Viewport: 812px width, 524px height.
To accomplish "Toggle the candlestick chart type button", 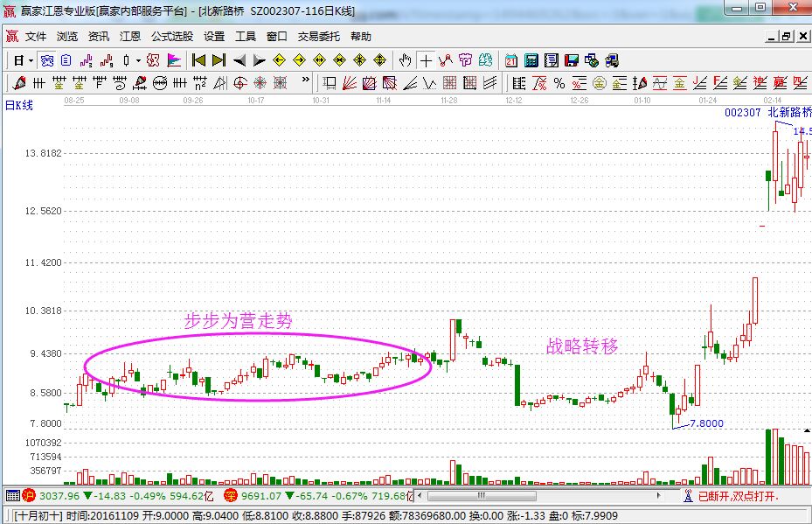I will [127, 60].
